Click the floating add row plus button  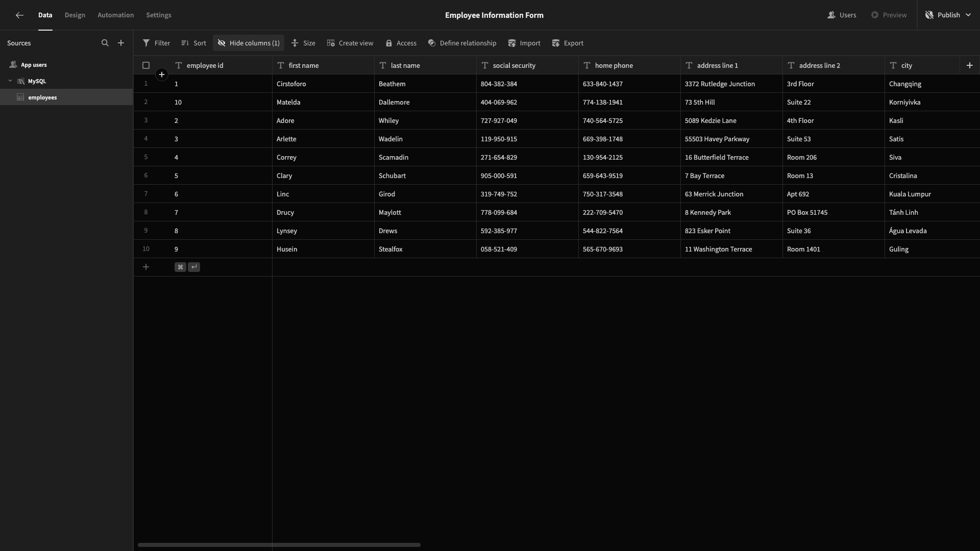click(162, 74)
